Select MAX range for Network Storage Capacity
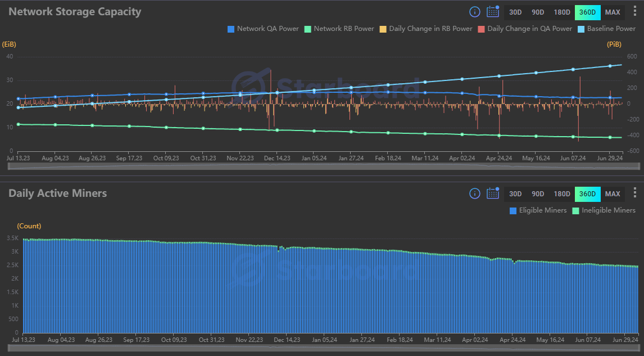 pyautogui.click(x=613, y=12)
